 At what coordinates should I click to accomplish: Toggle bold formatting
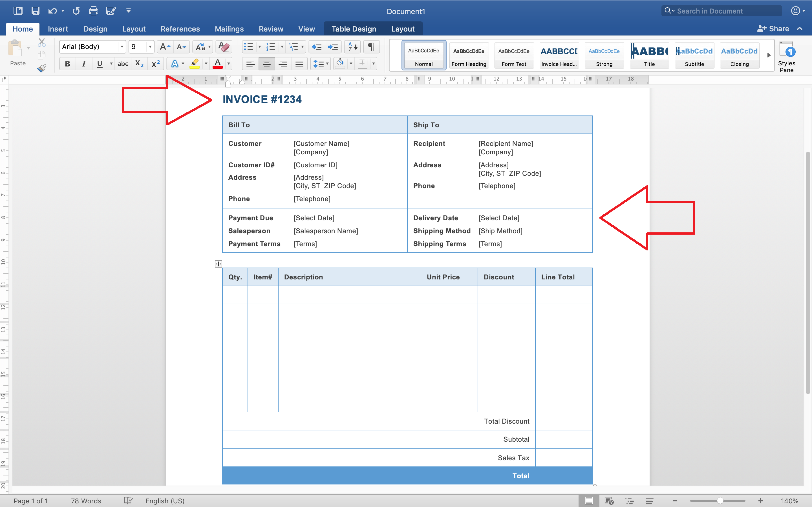click(x=67, y=64)
